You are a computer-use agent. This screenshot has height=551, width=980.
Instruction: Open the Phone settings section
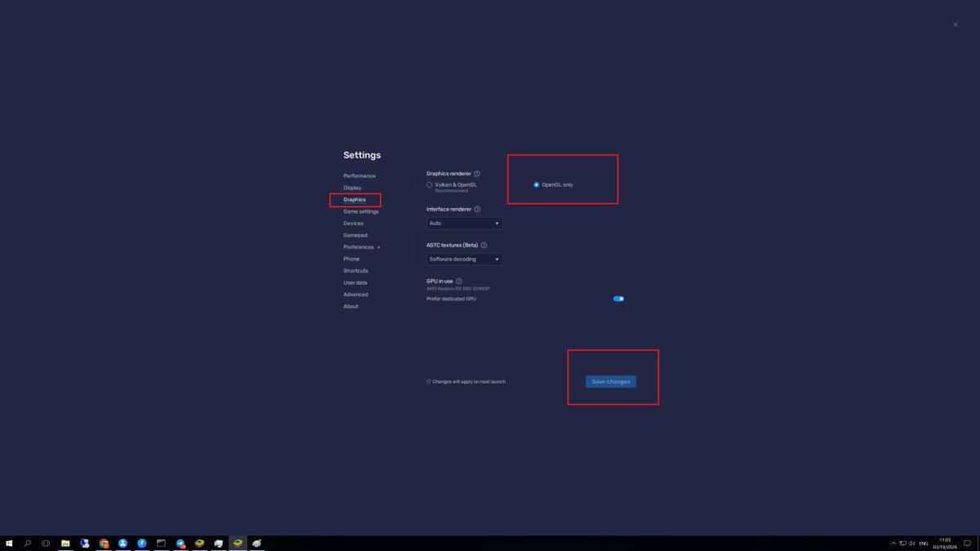[351, 259]
